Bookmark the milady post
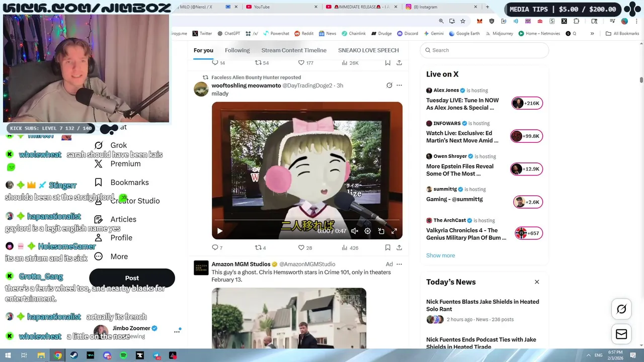The height and width of the screenshot is (362, 644). tap(387, 247)
